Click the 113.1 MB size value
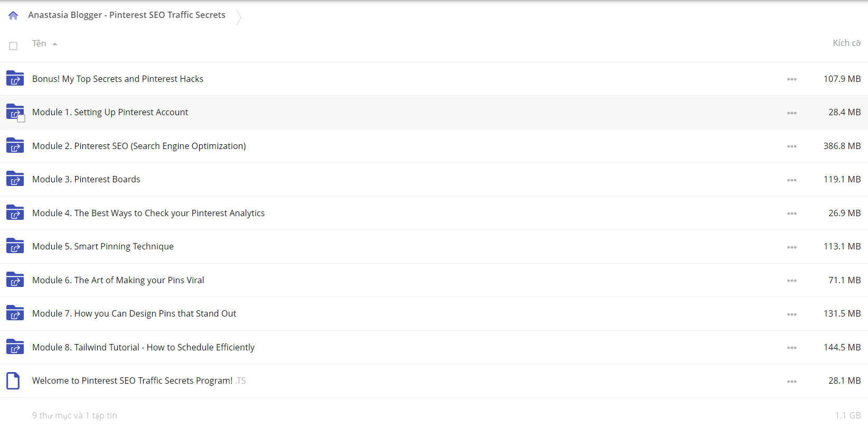The width and height of the screenshot is (868, 436). tap(842, 246)
